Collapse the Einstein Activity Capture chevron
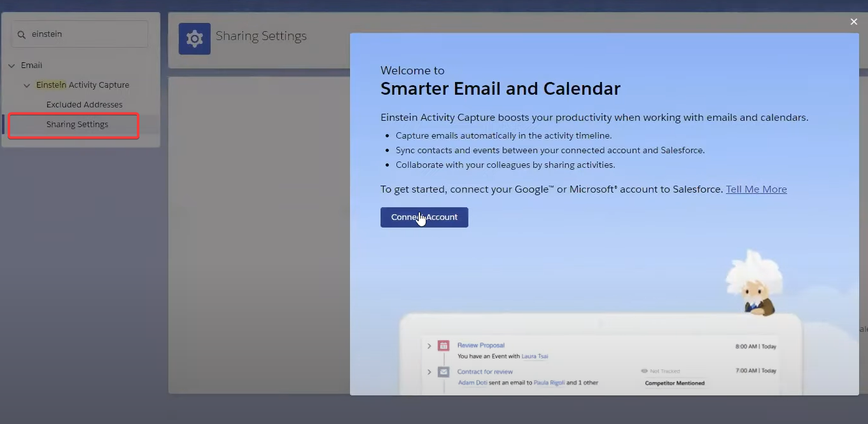Screen dimensions: 868x424 tap(27, 85)
